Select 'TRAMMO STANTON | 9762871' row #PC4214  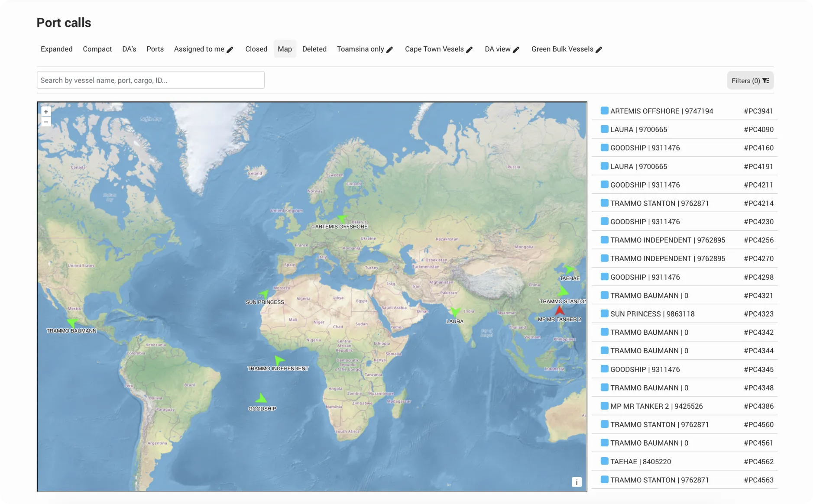coord(660,203)
